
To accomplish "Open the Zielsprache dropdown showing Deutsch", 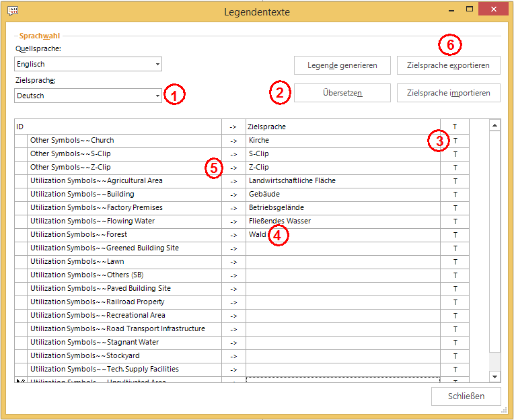I will (x=88, y=96).
